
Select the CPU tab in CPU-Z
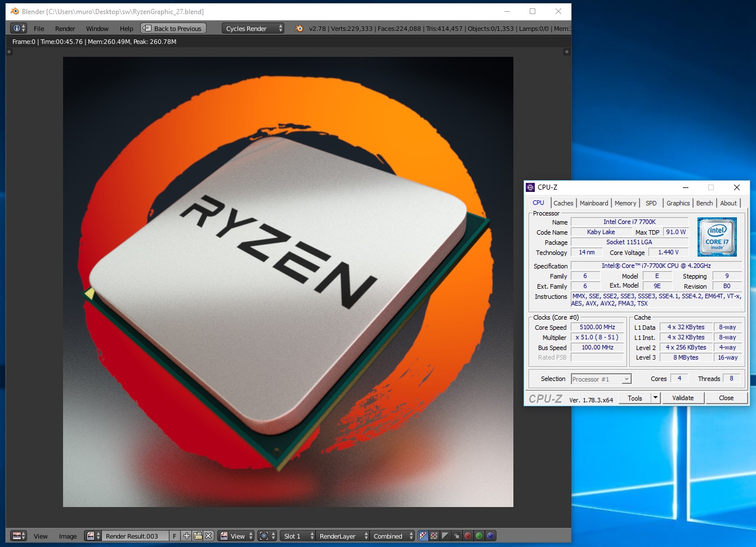[539, 203]
